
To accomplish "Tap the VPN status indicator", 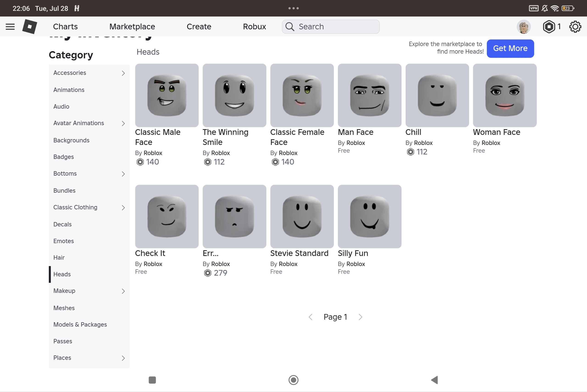I will [x=534, y=8].
